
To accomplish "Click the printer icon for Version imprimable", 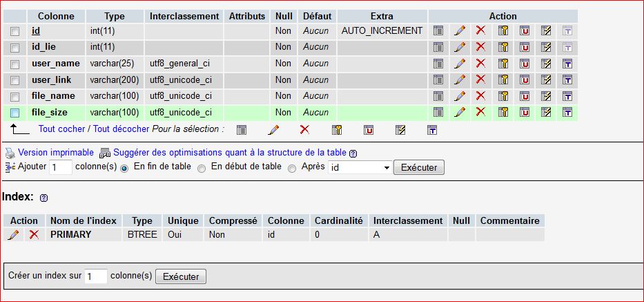I will click(x=10, y=153).
